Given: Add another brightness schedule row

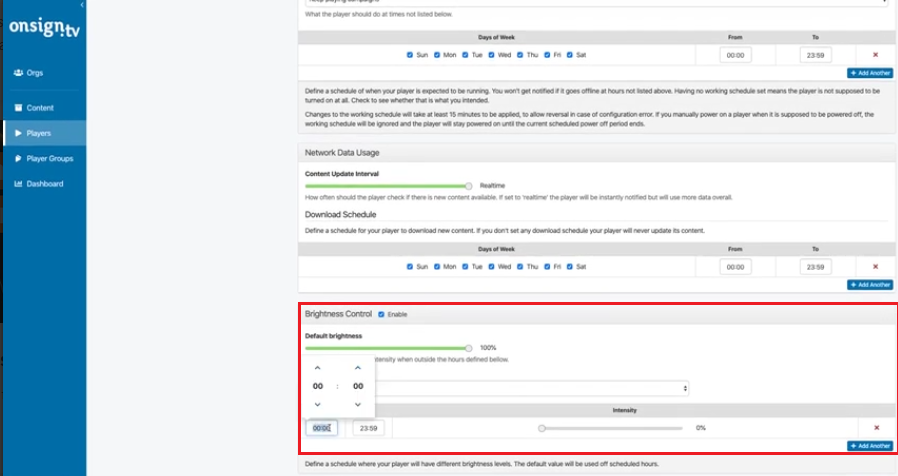Looking at the screenshot, I should click(870, 446).
